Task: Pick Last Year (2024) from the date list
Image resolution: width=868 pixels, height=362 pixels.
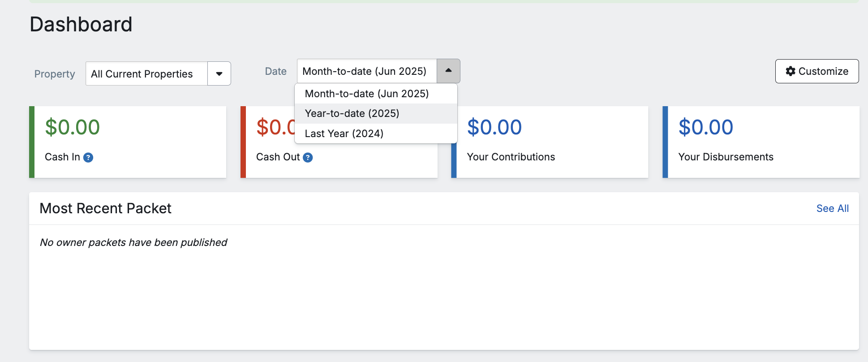Action: (x=344, y=134)
